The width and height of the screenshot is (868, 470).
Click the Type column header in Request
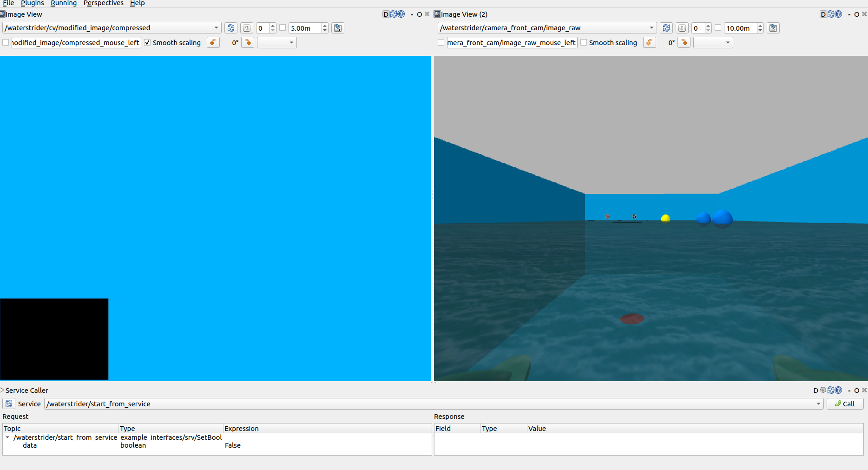coord(171,428)
